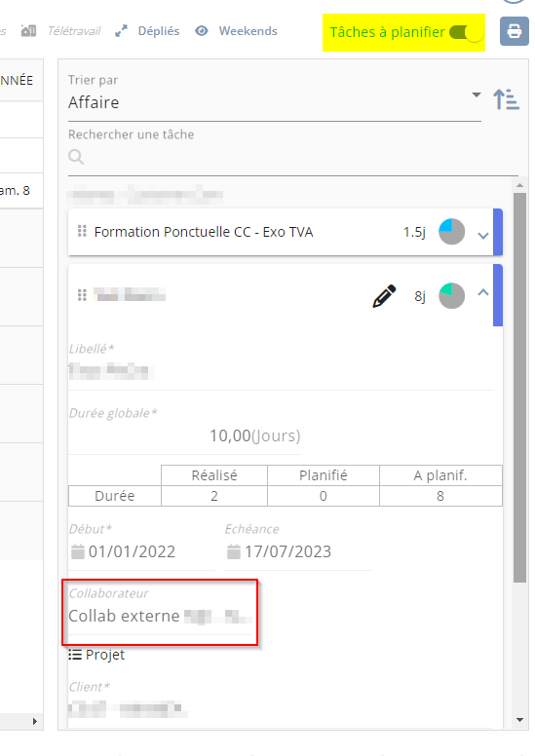
Task: Click the search magnifier icon
Action: click(x=76, y=157)
